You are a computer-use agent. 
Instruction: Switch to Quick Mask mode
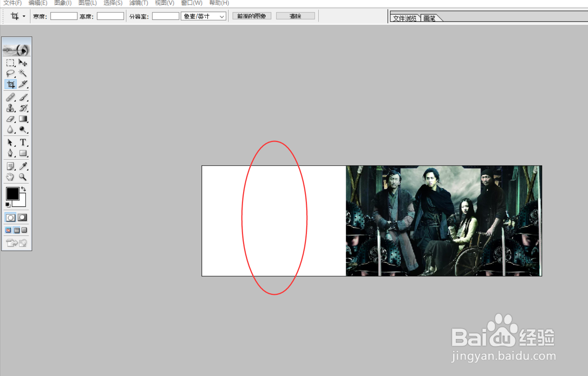click(22, 218)
